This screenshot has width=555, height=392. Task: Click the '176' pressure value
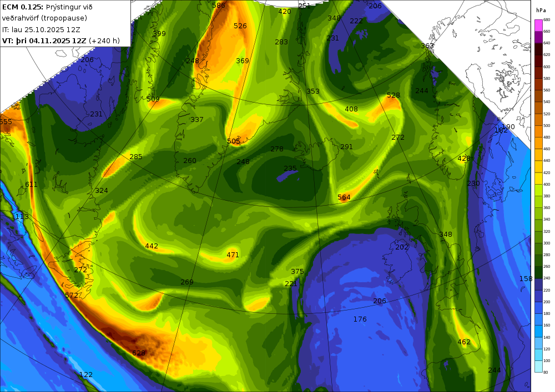point(360,319)
